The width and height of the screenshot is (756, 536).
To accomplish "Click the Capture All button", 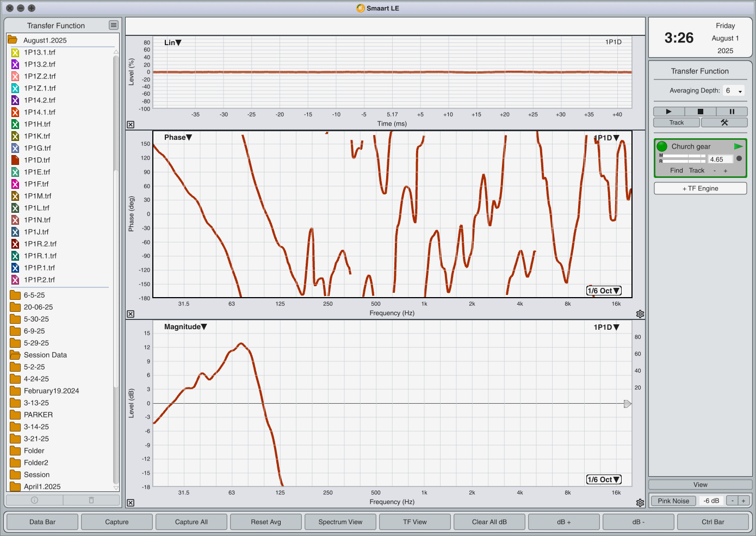I will pyautogui.click(x=191, y=522).
